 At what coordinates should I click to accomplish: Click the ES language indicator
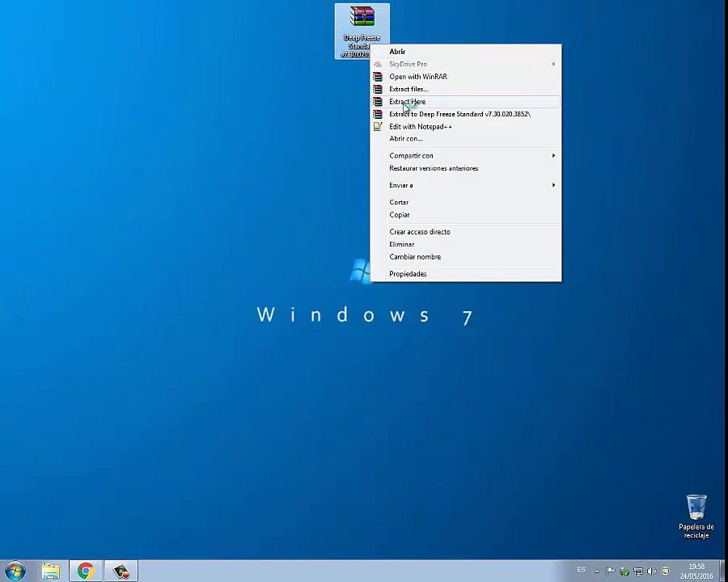point(581,569)
